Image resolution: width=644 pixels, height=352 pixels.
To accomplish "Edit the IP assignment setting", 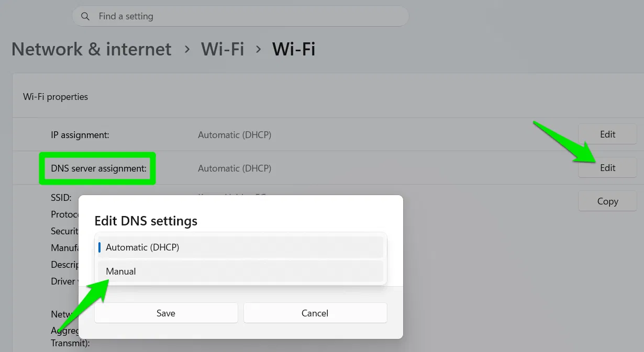I will (607, 134).
